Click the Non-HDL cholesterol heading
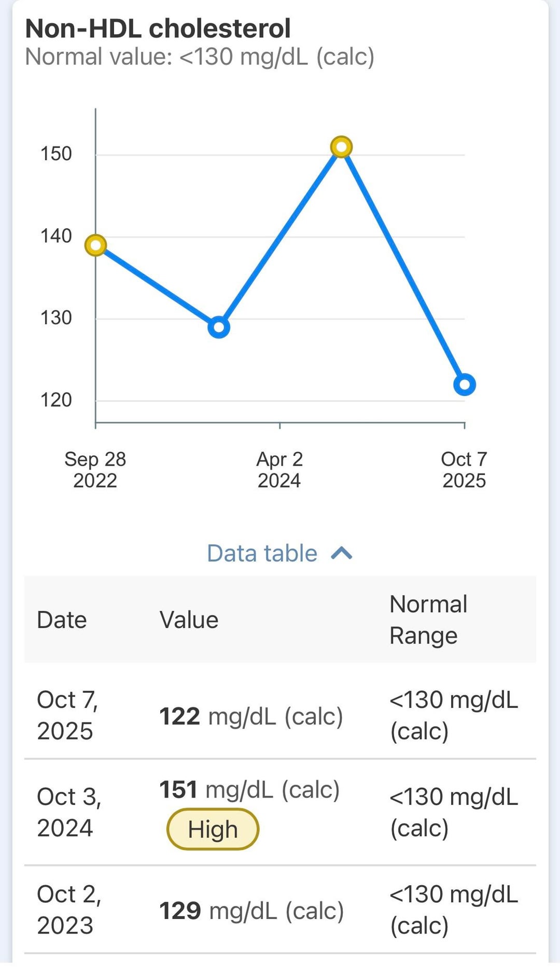 click(158, 29)
